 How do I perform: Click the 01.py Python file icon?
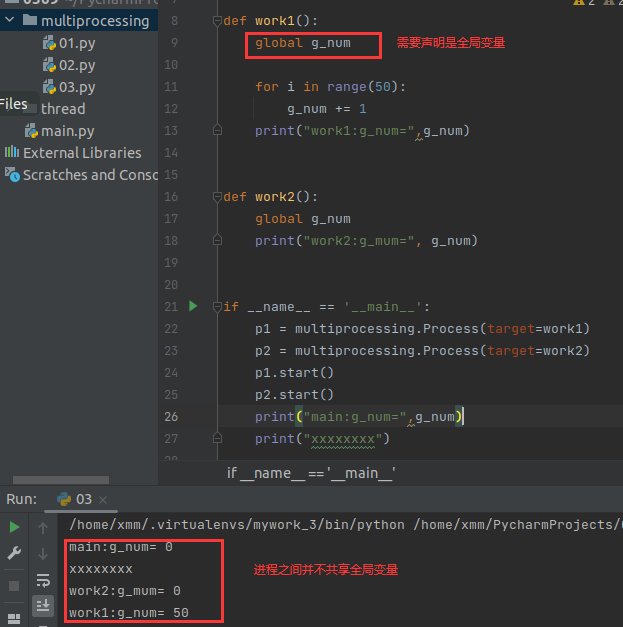49,43
